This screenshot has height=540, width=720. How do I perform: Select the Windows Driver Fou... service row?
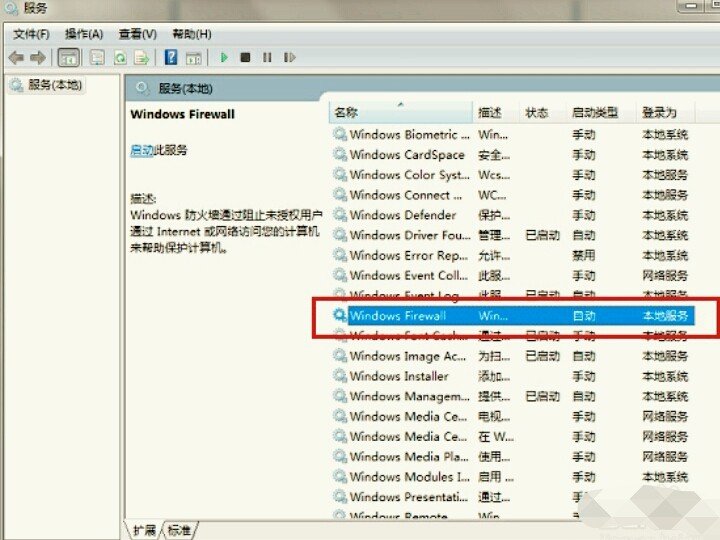513,235
